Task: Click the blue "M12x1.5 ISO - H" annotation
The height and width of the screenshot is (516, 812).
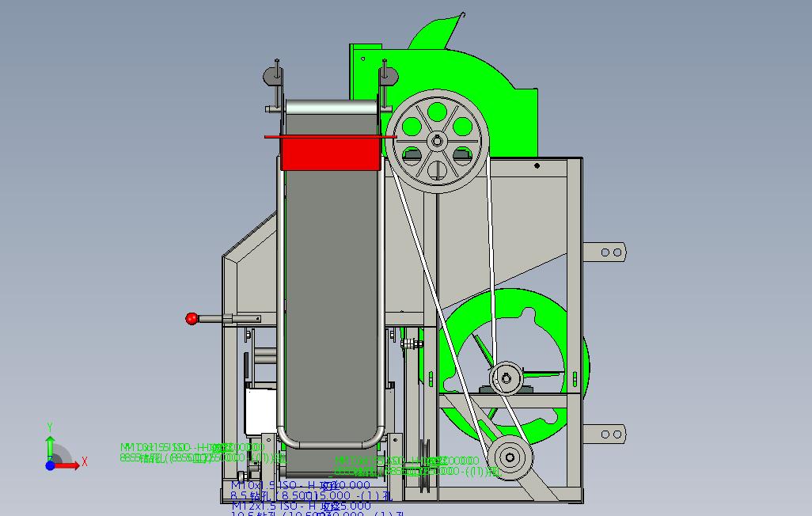Action: point(274,506)
